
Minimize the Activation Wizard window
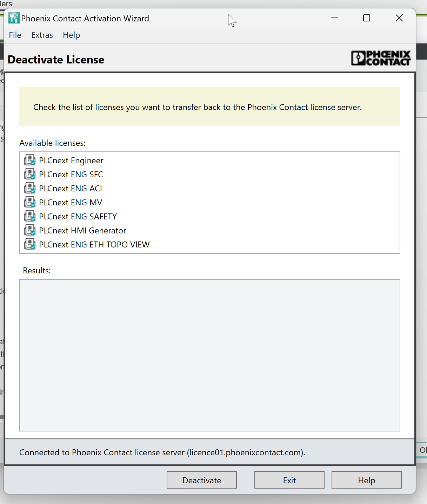pyautogui.click(x=335, y=18)
